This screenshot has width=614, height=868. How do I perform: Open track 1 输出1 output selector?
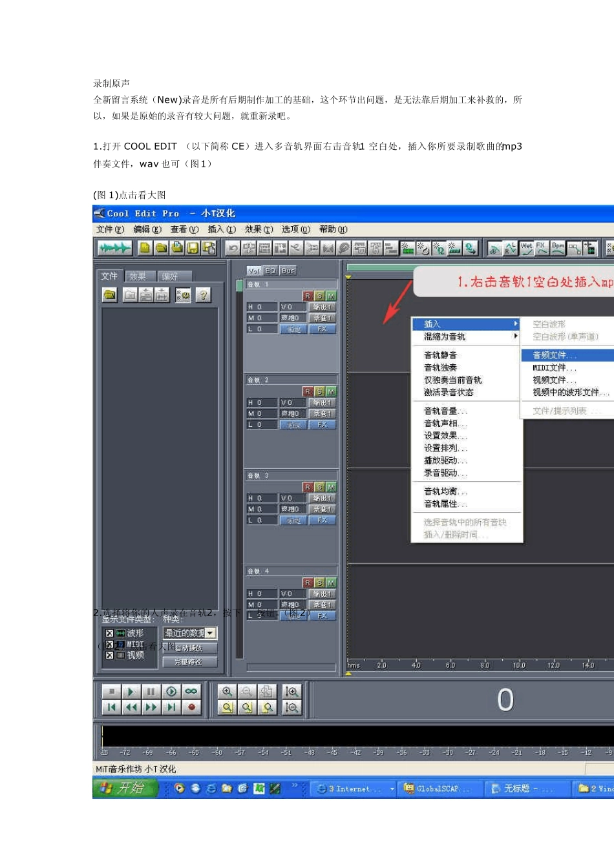coord(322,307)
